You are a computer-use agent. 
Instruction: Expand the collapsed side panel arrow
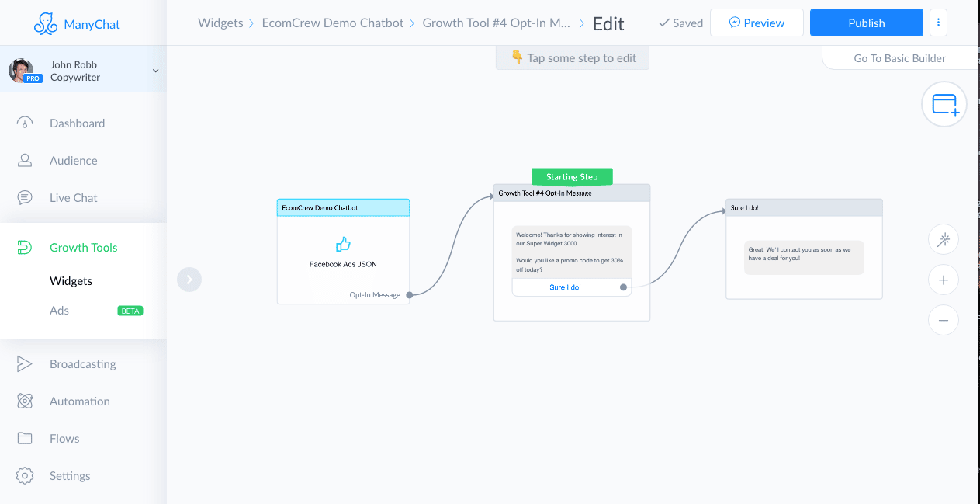point(189,280)
